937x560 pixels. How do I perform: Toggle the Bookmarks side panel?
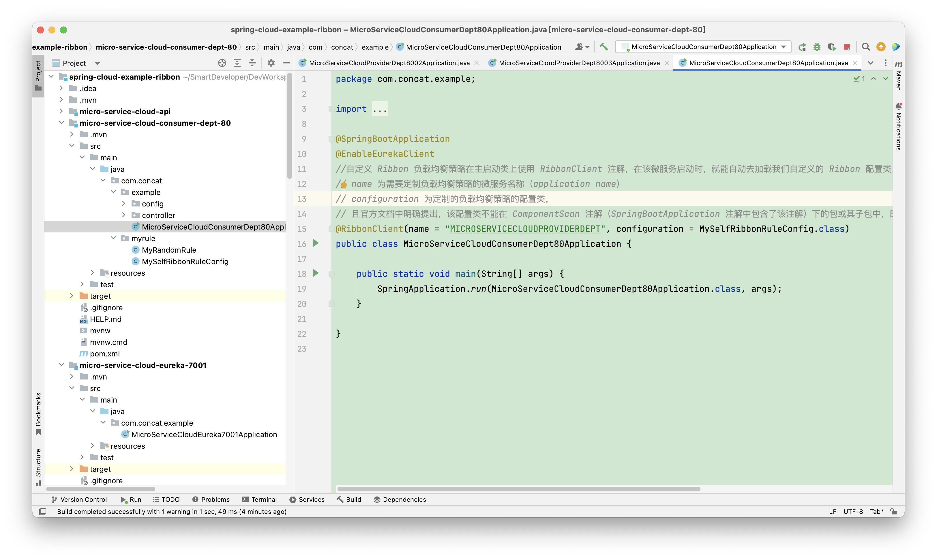(38, 413)
